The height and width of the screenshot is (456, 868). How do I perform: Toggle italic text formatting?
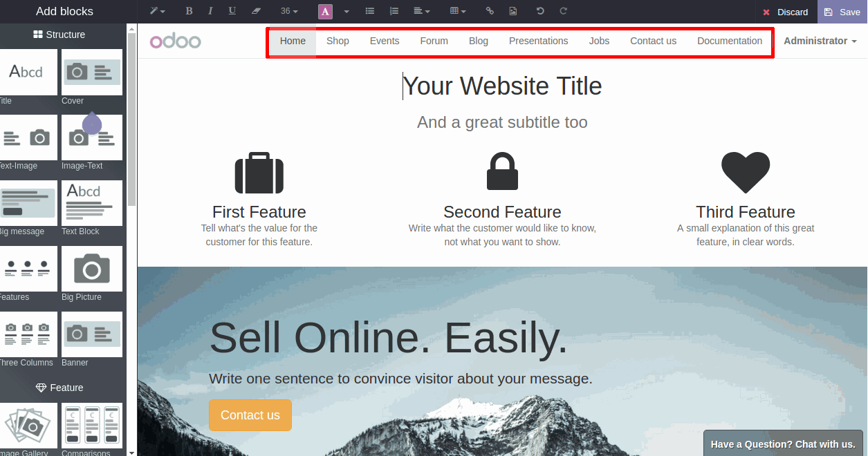[x=210, y=11]
